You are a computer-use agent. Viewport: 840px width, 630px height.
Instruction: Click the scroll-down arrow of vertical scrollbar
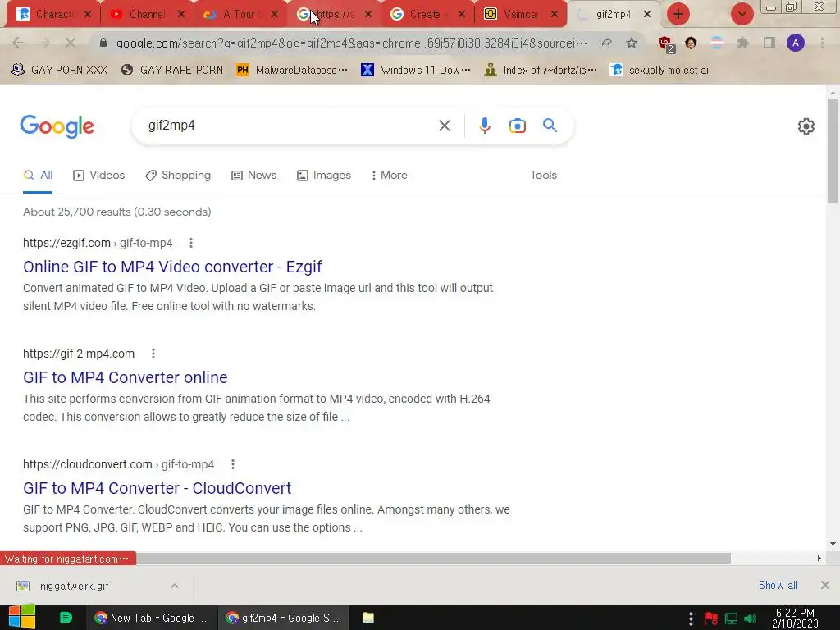click(x=833, y=544)
